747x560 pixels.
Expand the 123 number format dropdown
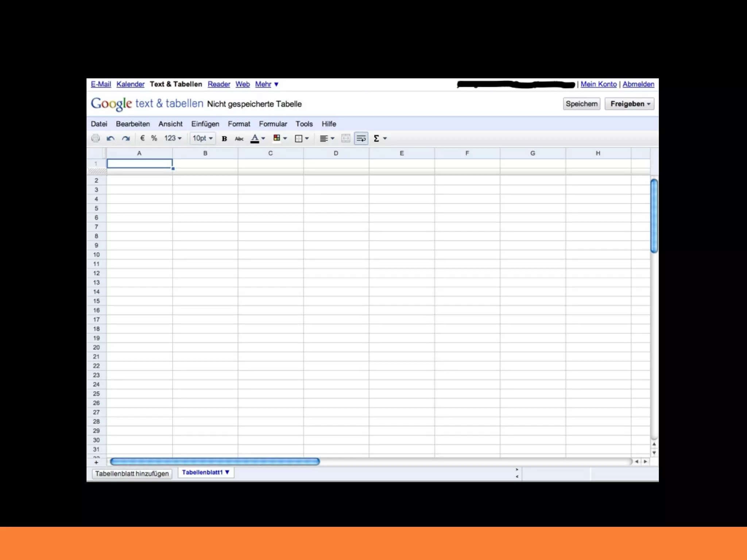coord(173,138)
